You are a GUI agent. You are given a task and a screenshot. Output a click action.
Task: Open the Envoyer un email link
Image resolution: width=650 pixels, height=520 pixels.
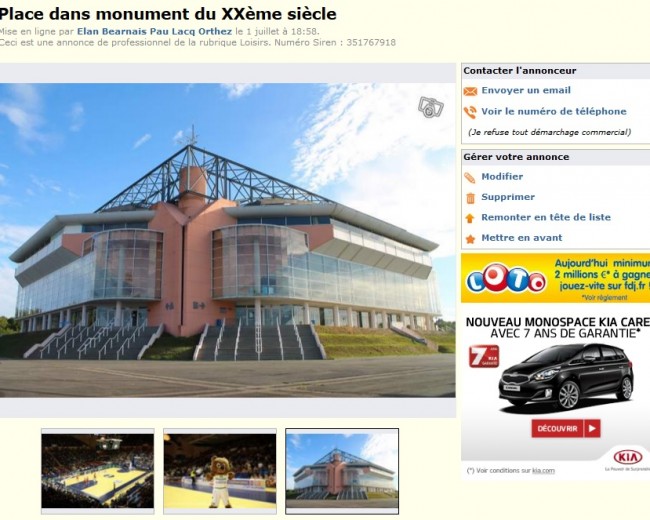pyautogui.click(x=526, y=90)
